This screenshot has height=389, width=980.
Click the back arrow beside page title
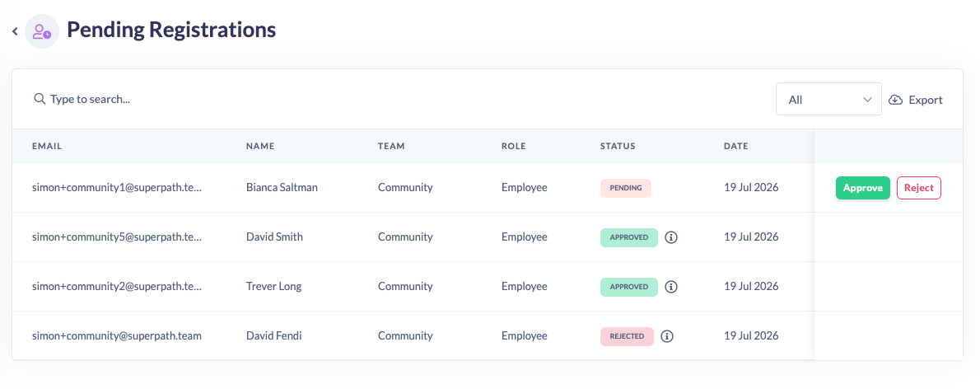(15, 30)
